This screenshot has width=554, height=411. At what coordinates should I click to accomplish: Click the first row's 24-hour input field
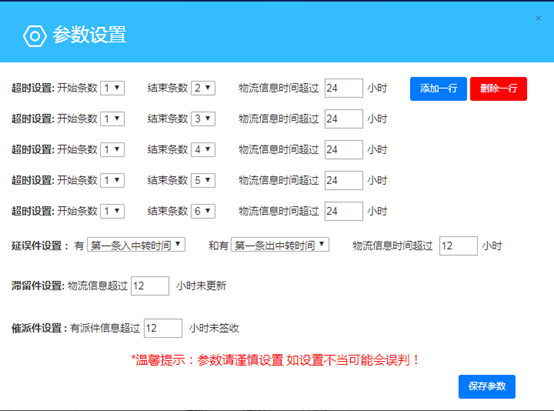344,88
